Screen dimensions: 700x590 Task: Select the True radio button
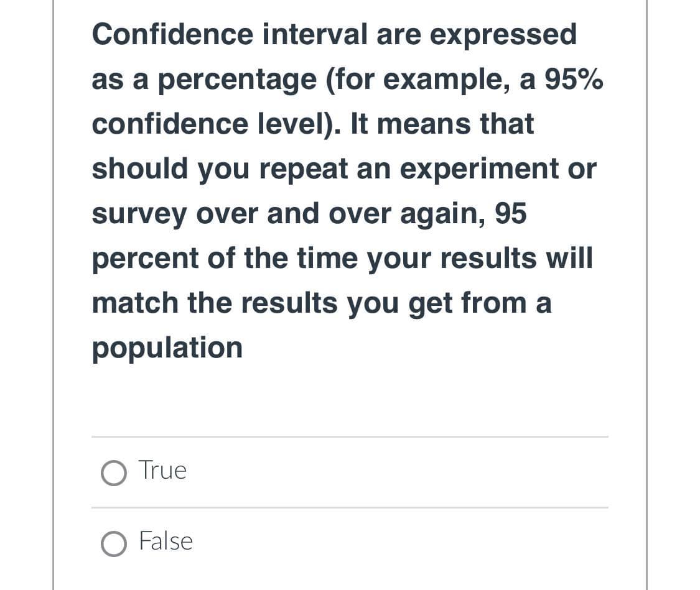coord(113,472)
